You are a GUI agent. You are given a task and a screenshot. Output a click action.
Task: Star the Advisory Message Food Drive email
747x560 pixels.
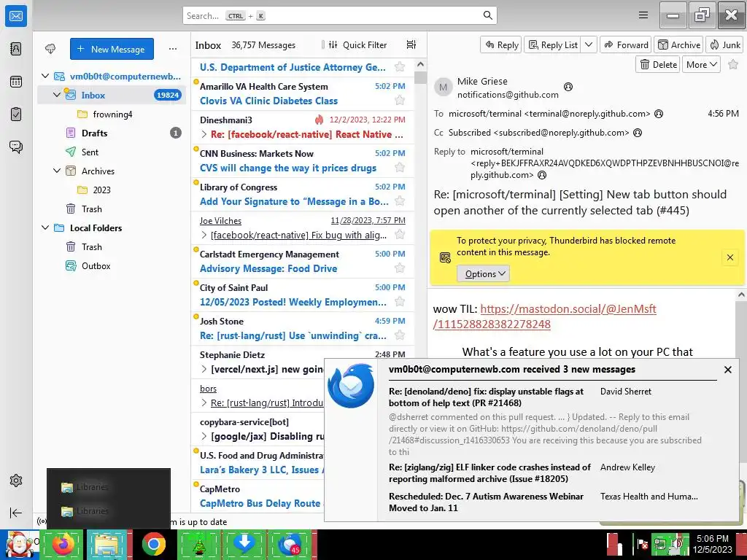coord(400,268)
